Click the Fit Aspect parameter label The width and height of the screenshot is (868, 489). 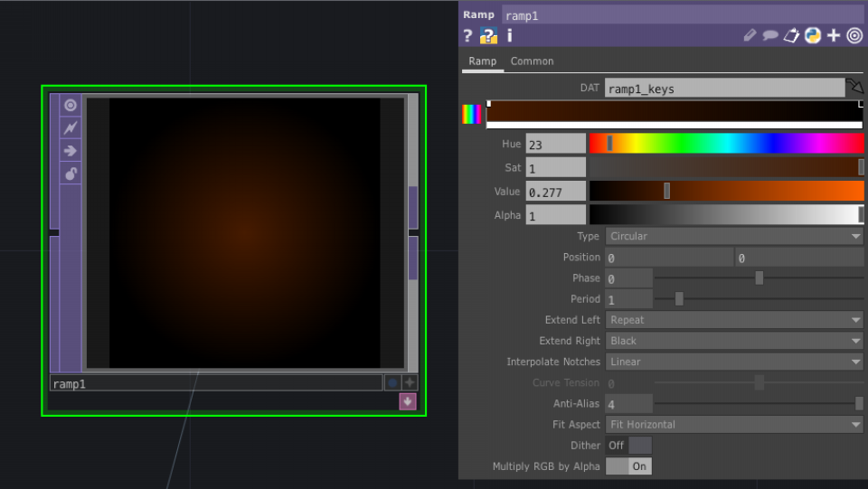click(x=576, y=424)
